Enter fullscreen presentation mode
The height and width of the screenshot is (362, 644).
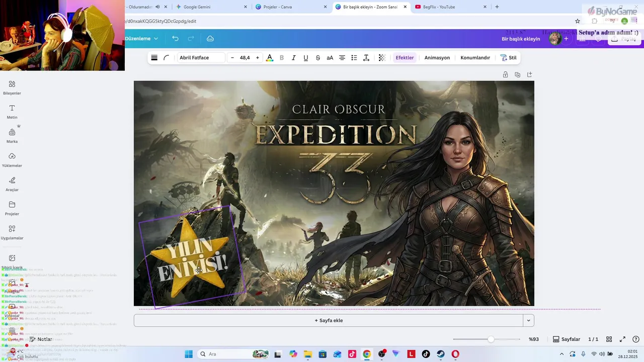[x=622, y=339]
